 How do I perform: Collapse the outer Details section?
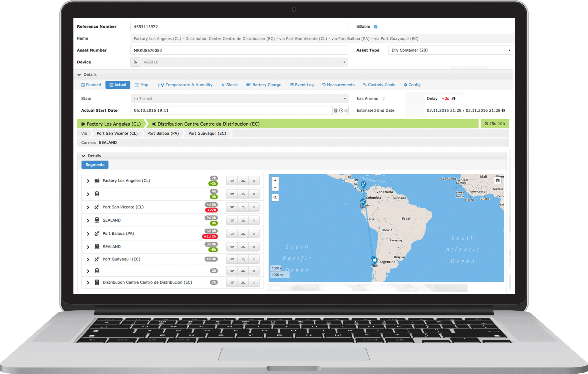click(79, 74)
